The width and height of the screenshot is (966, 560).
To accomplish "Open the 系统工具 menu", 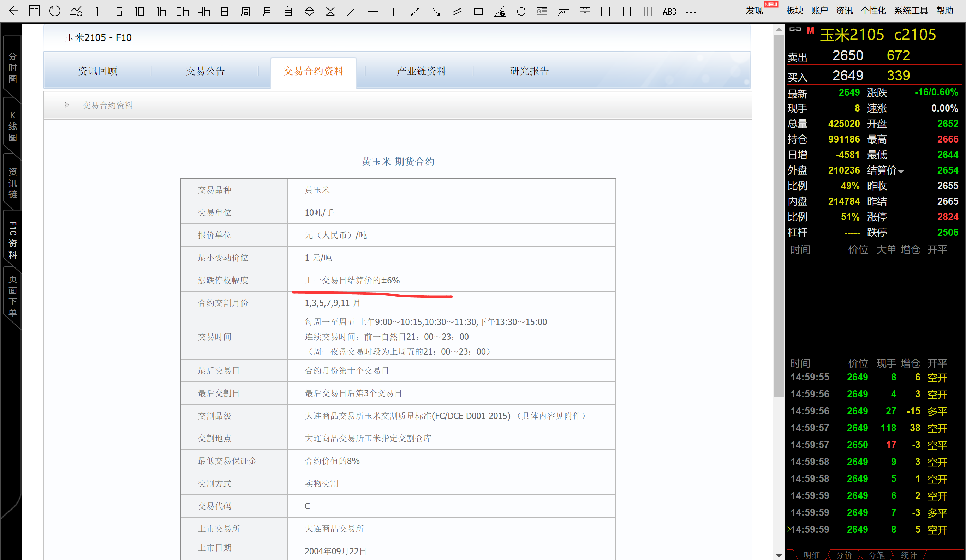I will click(911, 11).
